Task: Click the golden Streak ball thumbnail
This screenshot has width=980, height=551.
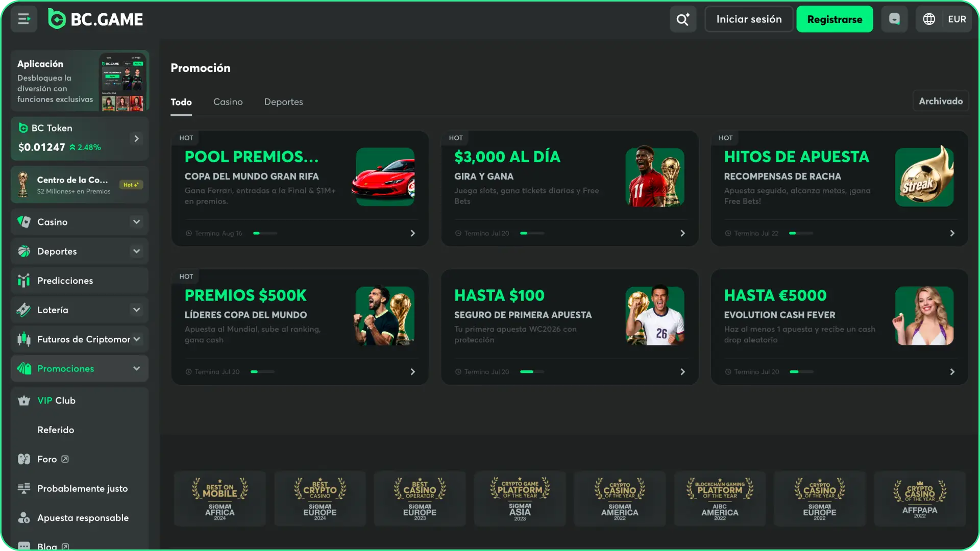Action: [924, 177]
